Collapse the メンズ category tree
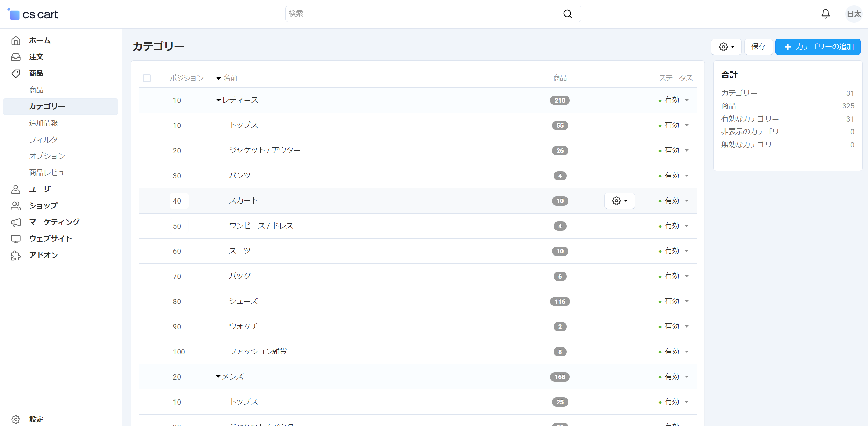868x426 pixels. pyautogui.click(x=218, y=376)
